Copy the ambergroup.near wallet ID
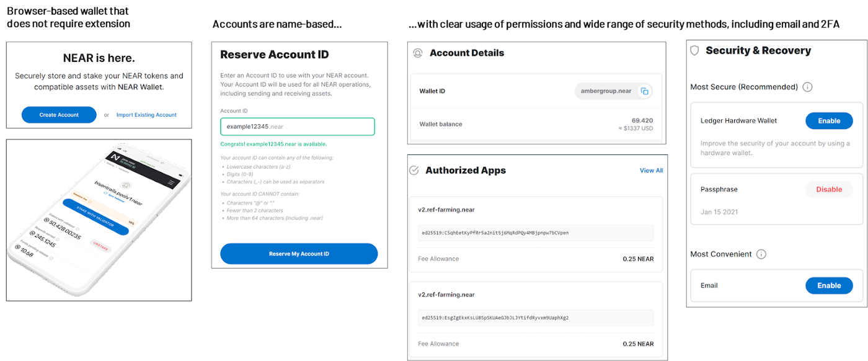The image size is (868, 361). (x=644, y=91)
